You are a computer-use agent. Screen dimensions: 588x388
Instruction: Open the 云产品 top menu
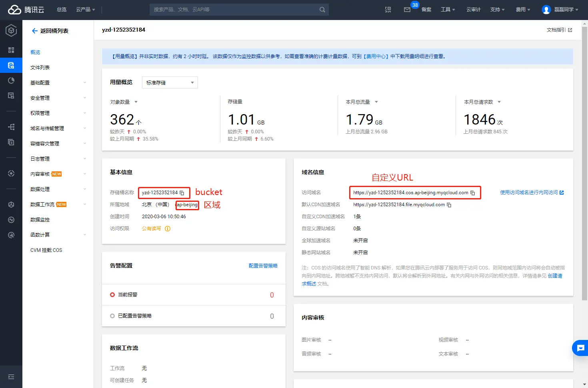pyautogui.click(x=85, y=10)
